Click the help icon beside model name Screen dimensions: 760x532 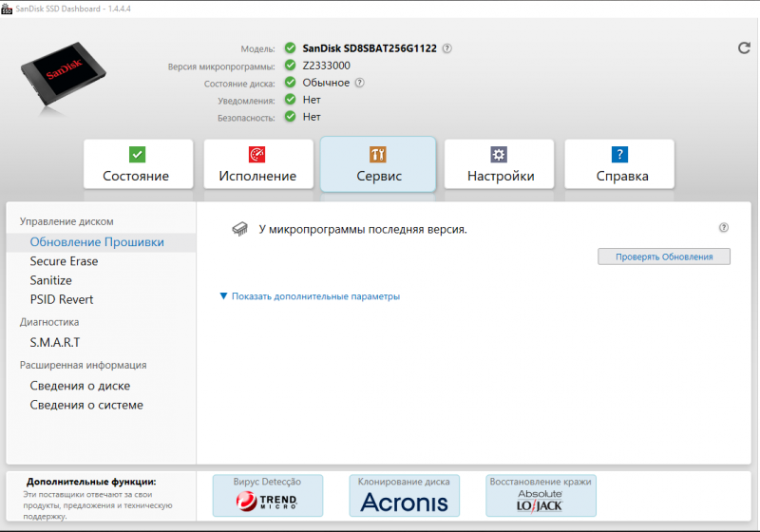447,48
